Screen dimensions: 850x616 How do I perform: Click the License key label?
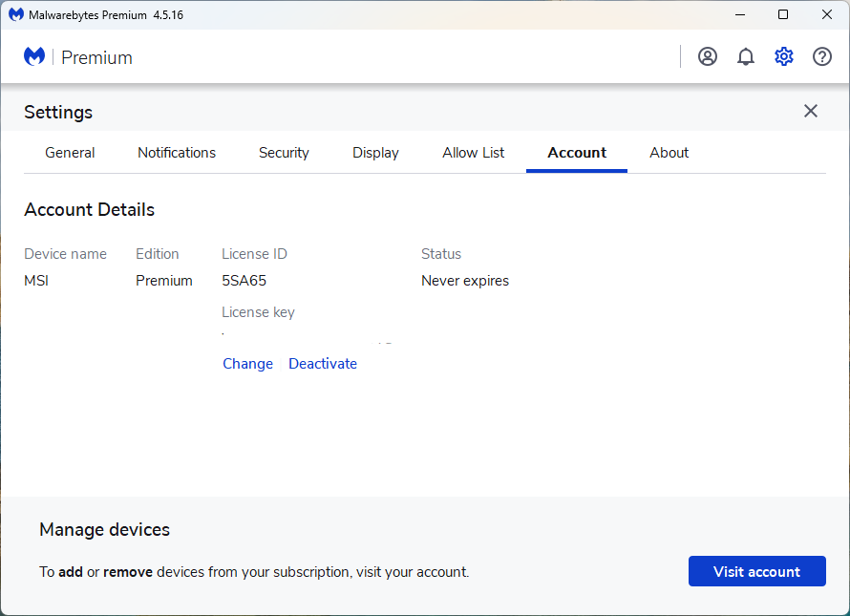pyautogui.click(x=258, y=312)
